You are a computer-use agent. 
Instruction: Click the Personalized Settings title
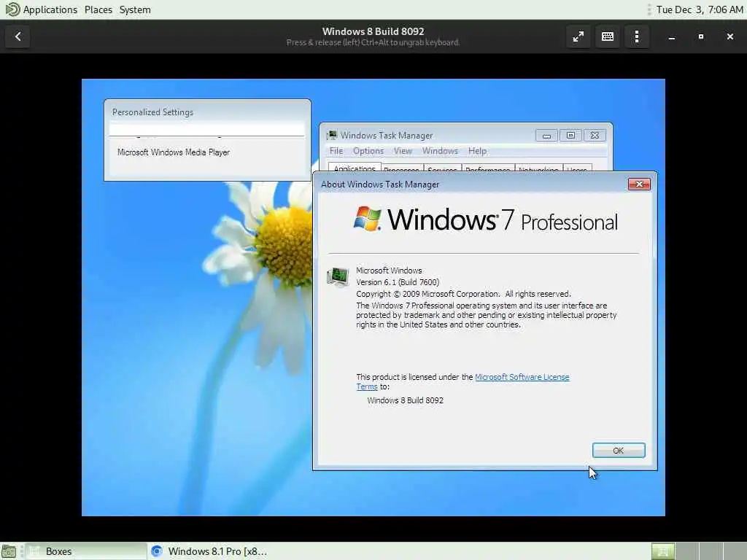[152, 112]
